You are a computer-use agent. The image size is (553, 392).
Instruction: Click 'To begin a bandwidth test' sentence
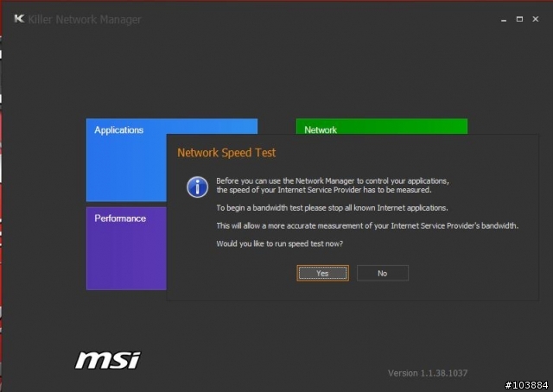(332, 207)
